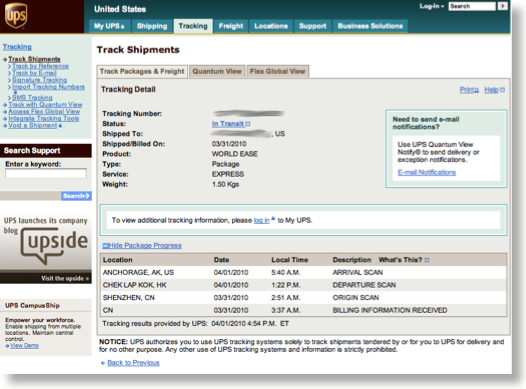Screen dimensions: 526x389
Task: Open the Support tab
Action: click(x=312, y=26)
